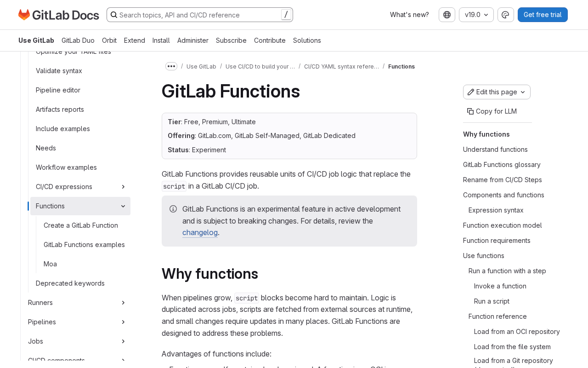Screen dimensions: 588x368
Task: Open the v19.0 version dropdown
Action: [x=476, y=15]
